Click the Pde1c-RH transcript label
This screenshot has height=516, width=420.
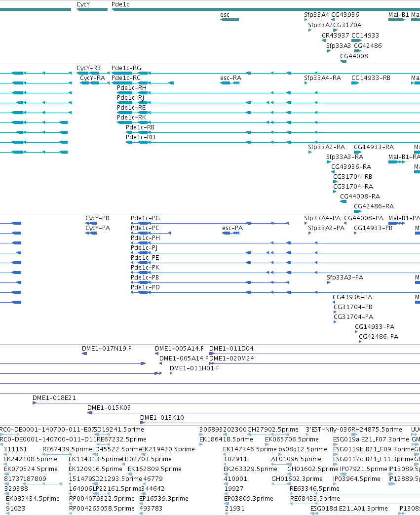pyautogui.click(x=132, y=88)
